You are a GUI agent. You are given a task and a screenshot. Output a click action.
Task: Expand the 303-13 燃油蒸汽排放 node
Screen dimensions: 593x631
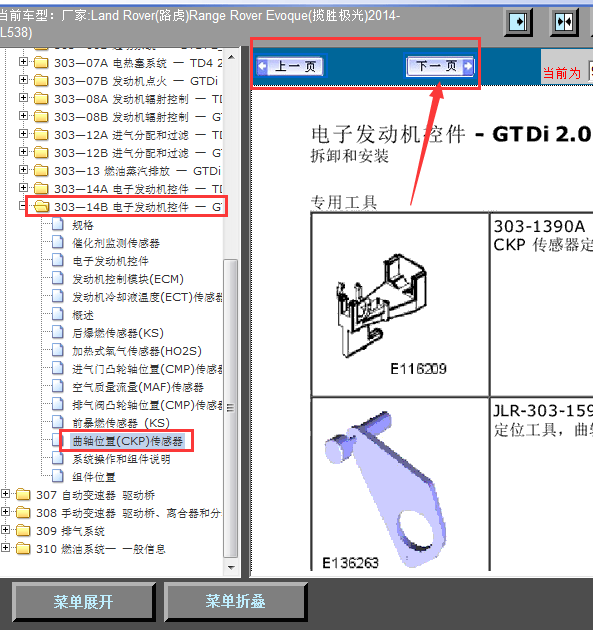point(23,170)
